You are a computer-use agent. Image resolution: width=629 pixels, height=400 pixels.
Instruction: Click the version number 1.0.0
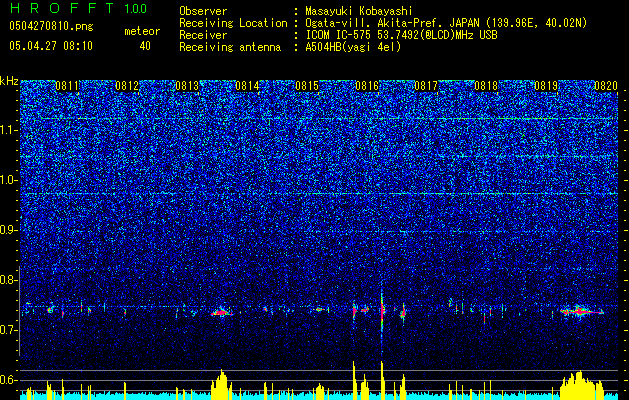point(136,8)
